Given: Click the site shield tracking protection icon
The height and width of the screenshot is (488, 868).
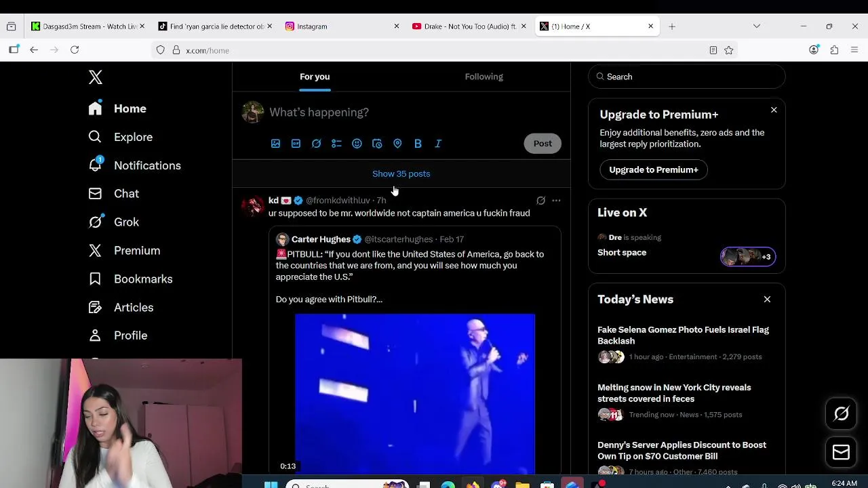Looking at the screenshot, I should coord(160,50).
